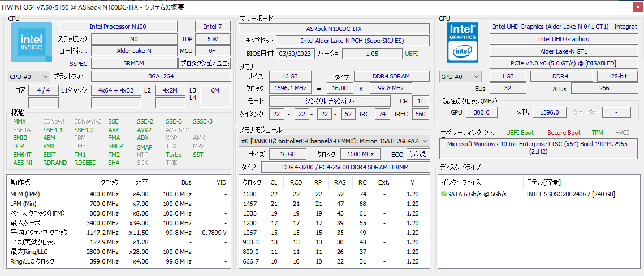Screen dimensions: 644x276
Task: Click the RAS column header
Action: 340,182
